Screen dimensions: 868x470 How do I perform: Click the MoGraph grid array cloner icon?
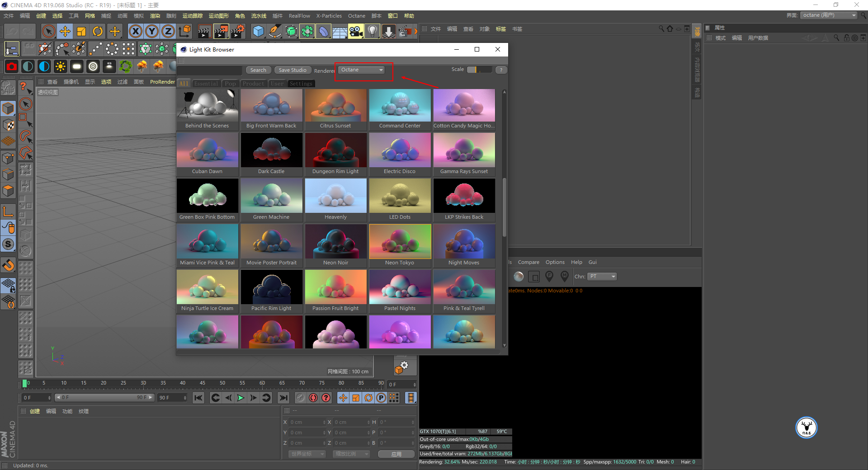tap(128, 49)
